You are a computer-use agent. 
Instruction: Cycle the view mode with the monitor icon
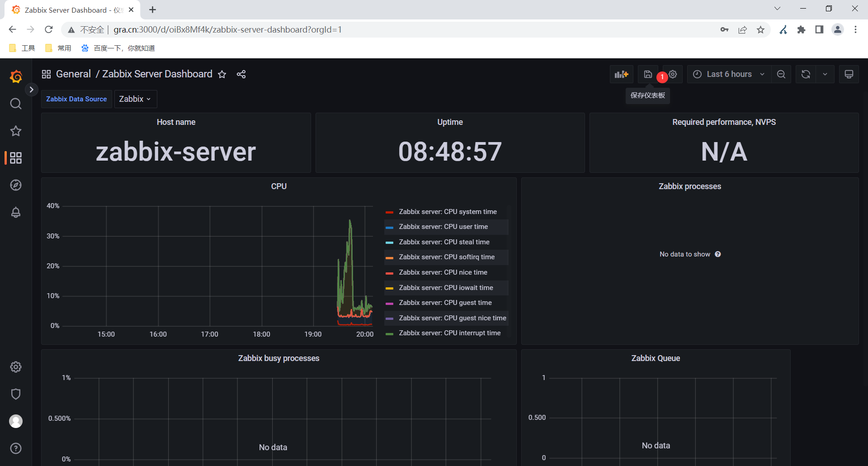click(849, 74)
